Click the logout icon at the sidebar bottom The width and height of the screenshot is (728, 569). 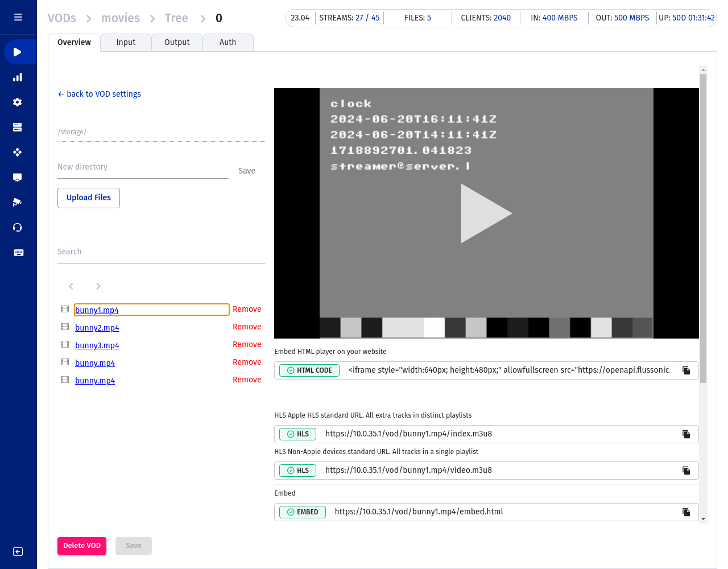(18, 551)
